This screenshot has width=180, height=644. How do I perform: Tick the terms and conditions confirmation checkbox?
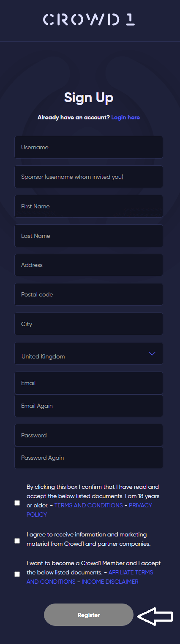(17, 503)
